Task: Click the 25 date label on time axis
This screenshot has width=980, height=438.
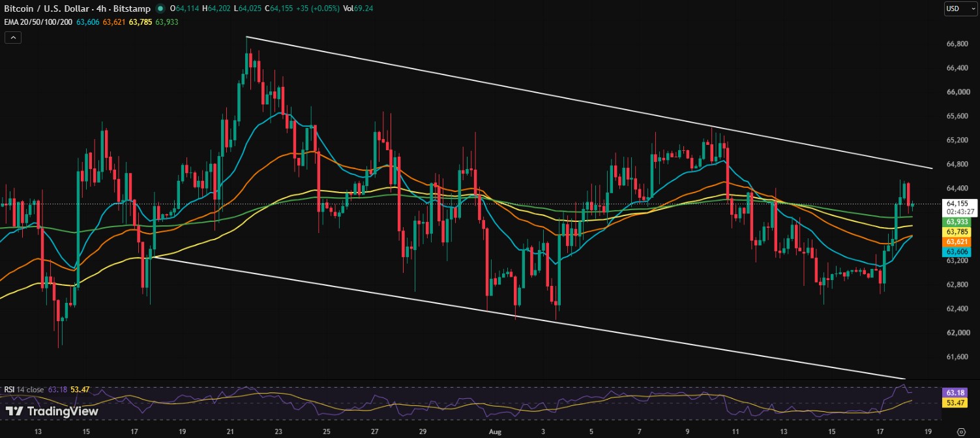Action: tap(327, 431)
